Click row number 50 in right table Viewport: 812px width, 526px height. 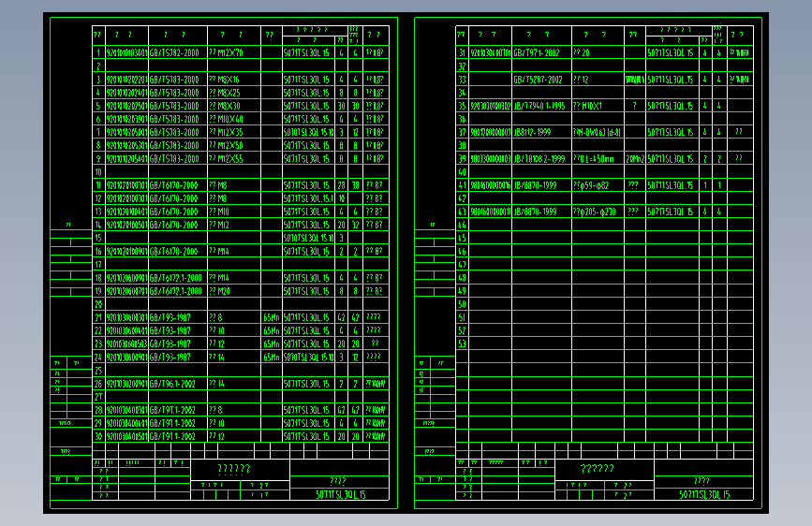(462, 304)
